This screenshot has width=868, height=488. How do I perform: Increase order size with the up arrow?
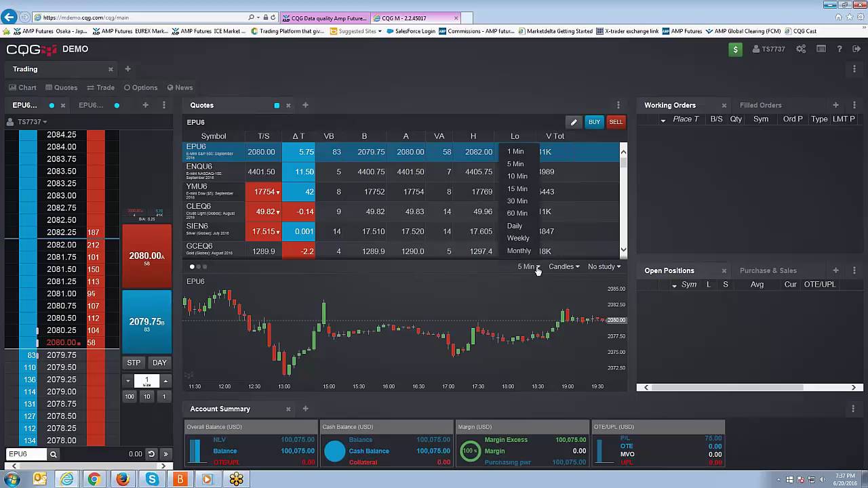(x=165, y=381)
